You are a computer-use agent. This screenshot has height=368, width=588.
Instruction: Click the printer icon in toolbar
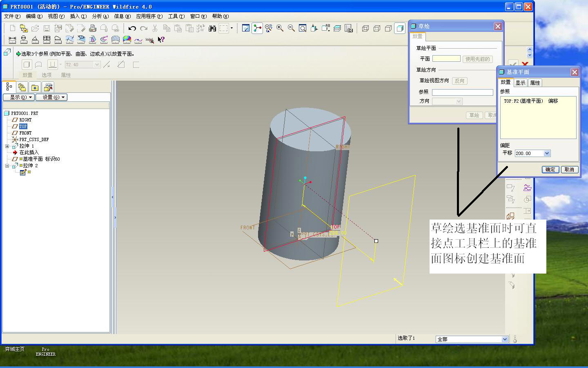coord(93,28)
